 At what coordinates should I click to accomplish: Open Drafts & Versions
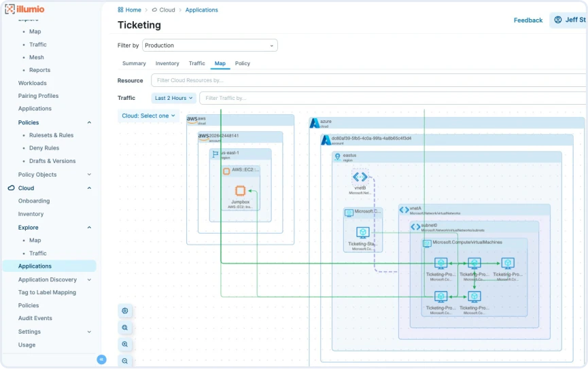click(x=52, y=161)
